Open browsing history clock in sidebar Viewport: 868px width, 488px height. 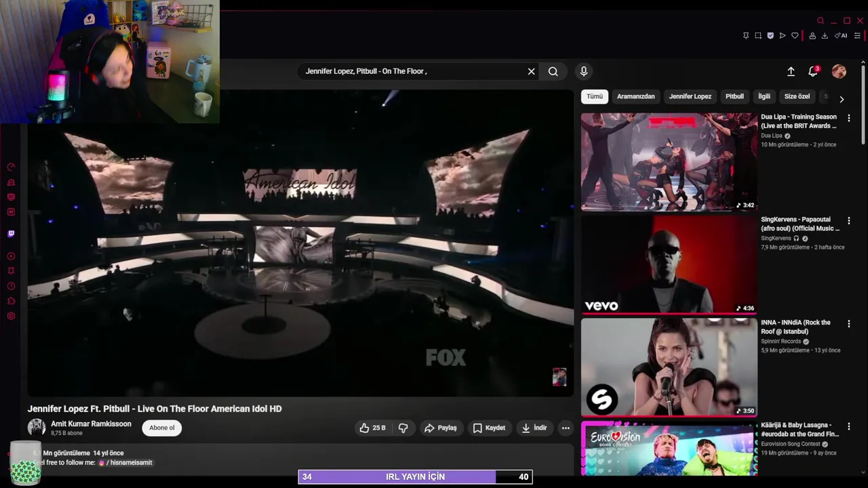(11, 286)
